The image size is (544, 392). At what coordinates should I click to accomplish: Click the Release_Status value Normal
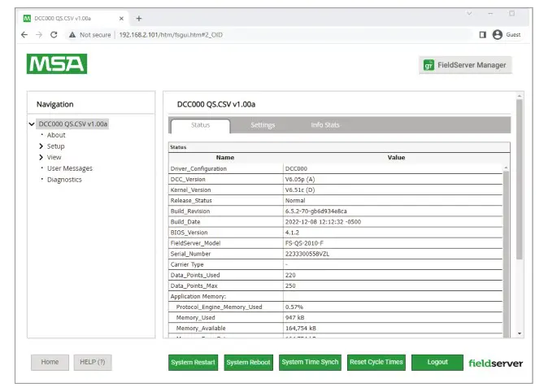point(295,201)
